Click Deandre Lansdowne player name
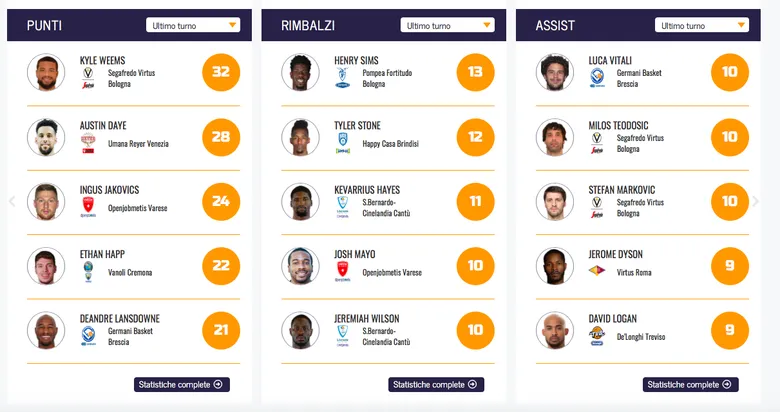The height and width of the screenshot is (412, 780). coord(119,318)
